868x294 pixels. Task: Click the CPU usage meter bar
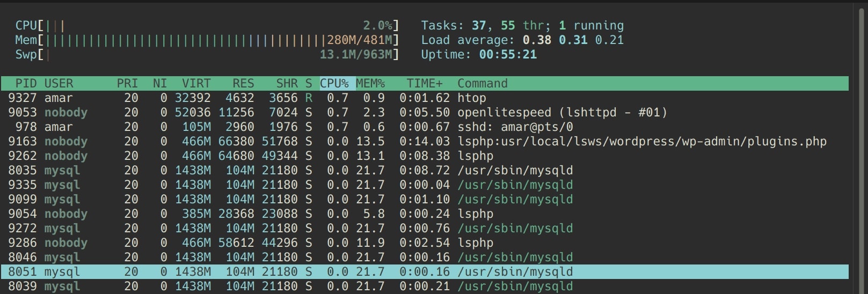click(207, 25)
